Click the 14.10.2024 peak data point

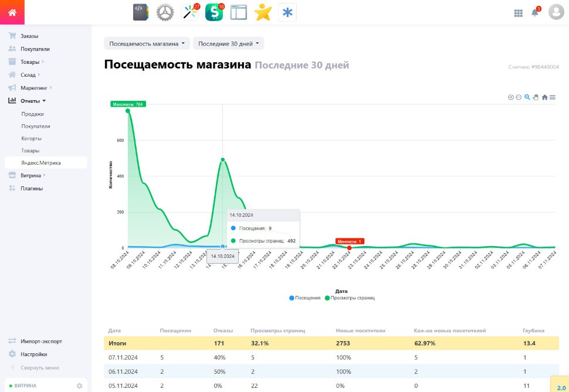[x=222, y=159]
